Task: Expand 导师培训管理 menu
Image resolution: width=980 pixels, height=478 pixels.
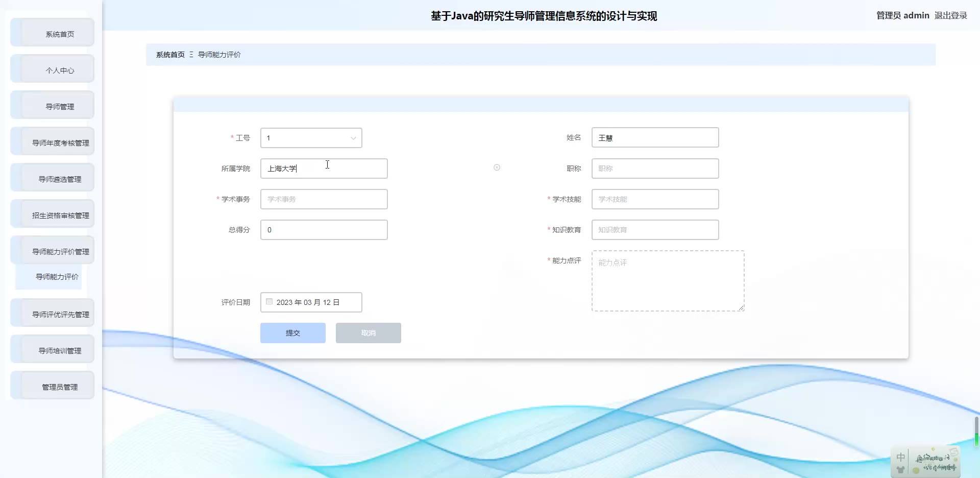Action: click(53, 349)
